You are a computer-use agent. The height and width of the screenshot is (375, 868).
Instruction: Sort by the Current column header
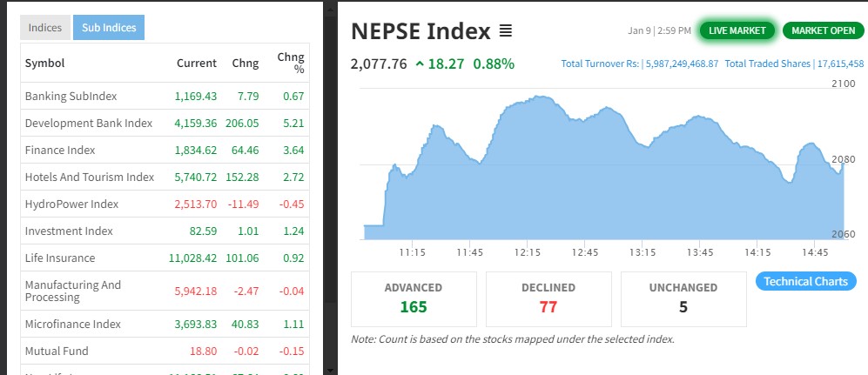click(x=196, y=63)
